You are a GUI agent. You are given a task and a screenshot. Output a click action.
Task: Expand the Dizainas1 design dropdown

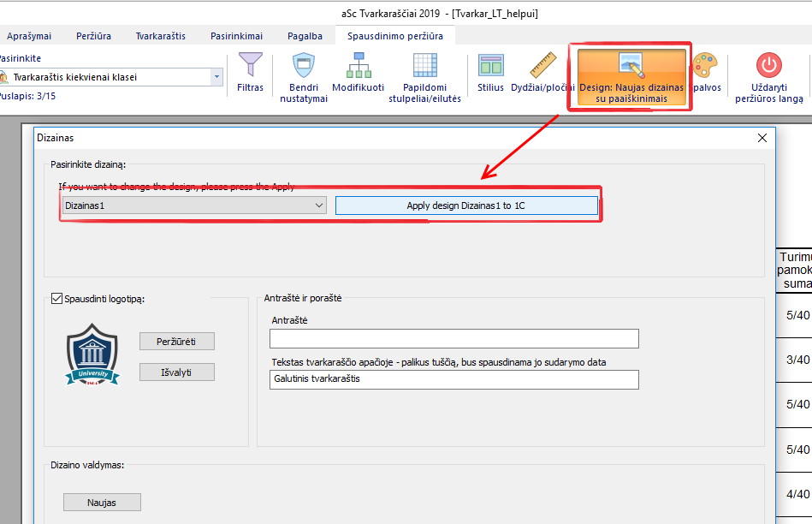point(318,205)
